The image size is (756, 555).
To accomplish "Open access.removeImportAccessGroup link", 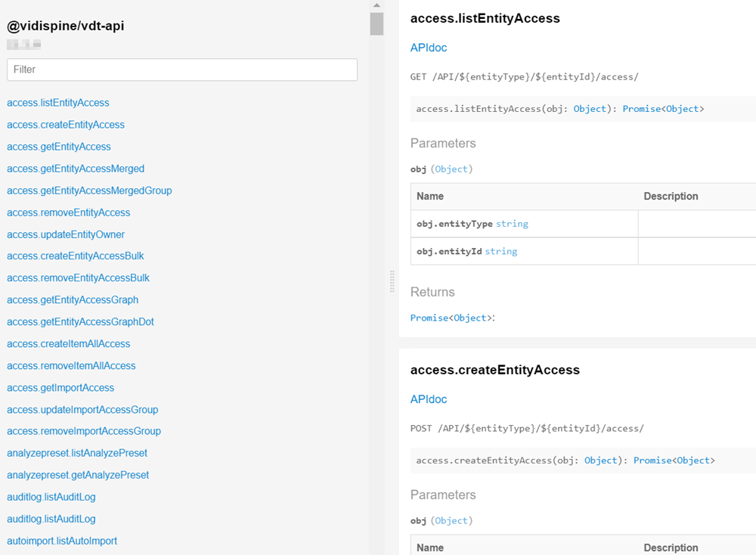I will (x=84, y=431).
